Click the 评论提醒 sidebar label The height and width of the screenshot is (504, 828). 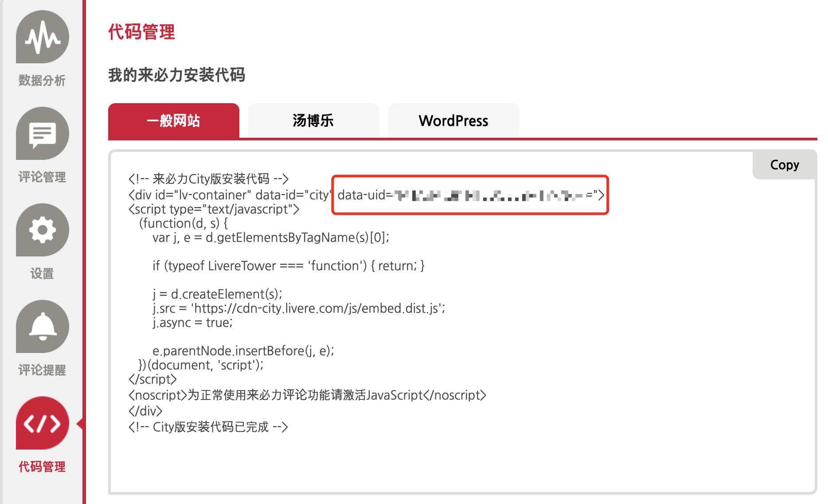[42, 370]
